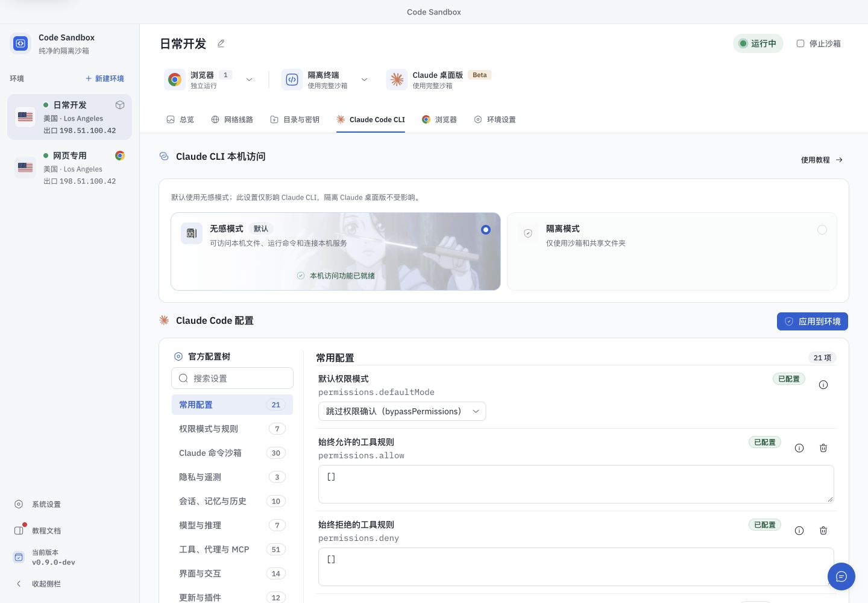Select the 网页专用 environment
The width and height of the screenshot is (868, 603).
click(x=70, y=168)
